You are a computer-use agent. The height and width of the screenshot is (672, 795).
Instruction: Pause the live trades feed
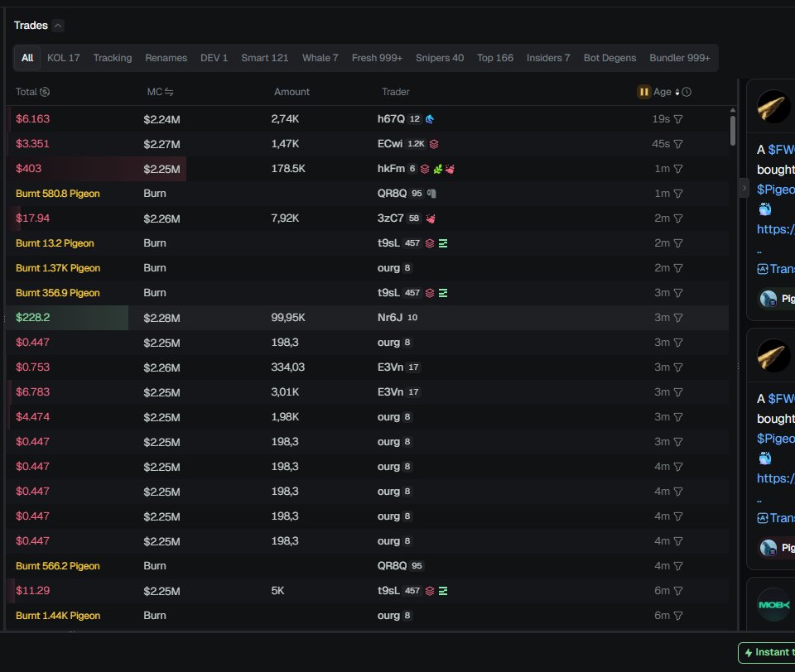[x=643, y=92]
